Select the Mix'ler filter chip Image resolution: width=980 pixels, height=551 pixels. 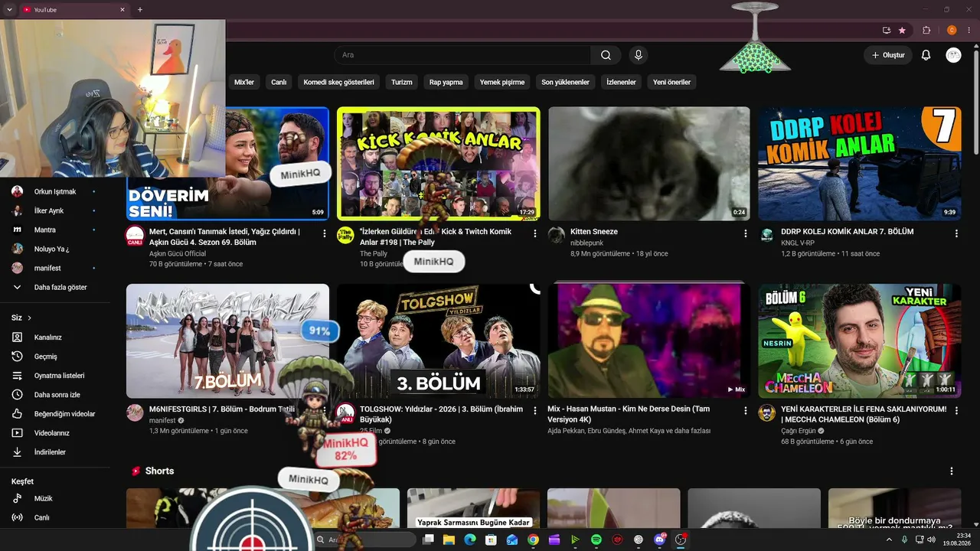244,82
